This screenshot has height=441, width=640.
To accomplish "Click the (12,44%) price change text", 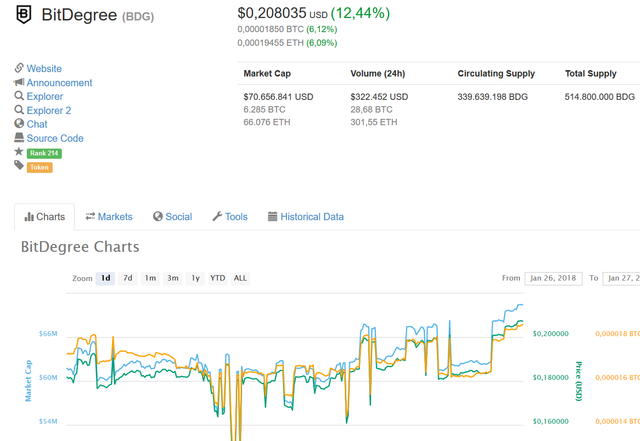I will point(360,13).
